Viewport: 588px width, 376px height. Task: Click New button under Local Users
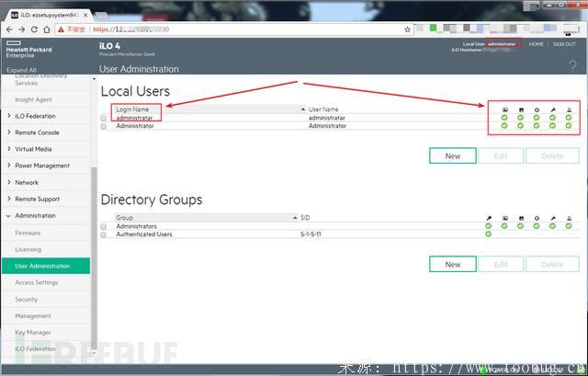(452, 155)
